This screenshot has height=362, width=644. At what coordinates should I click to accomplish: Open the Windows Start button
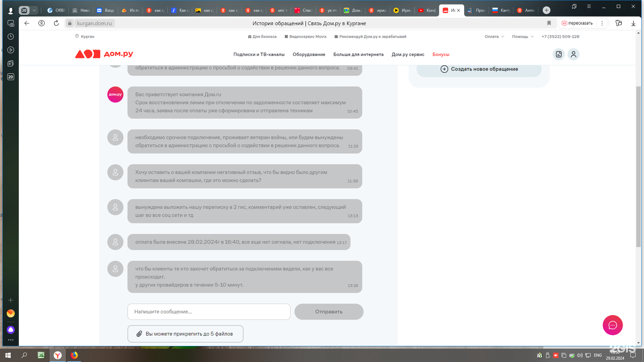click(8, 355)
